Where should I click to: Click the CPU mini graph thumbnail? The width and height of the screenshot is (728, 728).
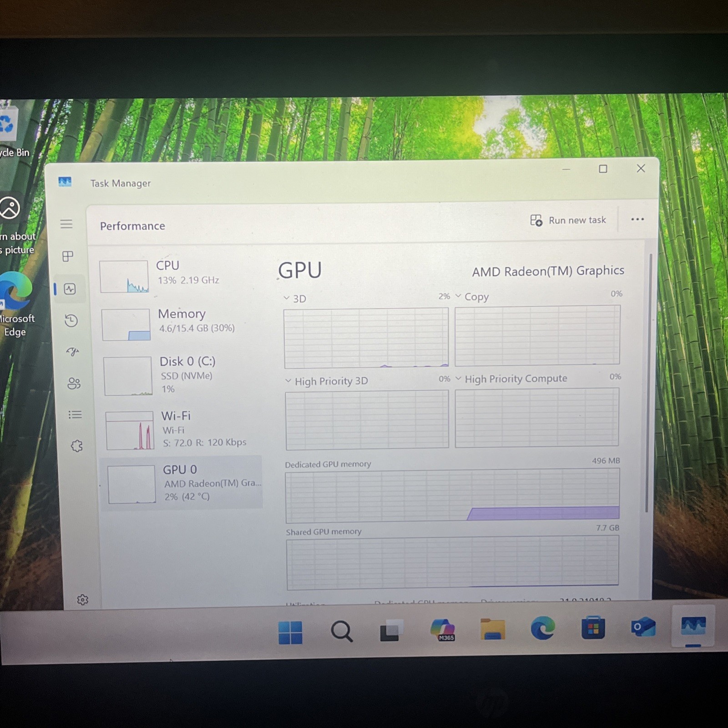[124, 277]
